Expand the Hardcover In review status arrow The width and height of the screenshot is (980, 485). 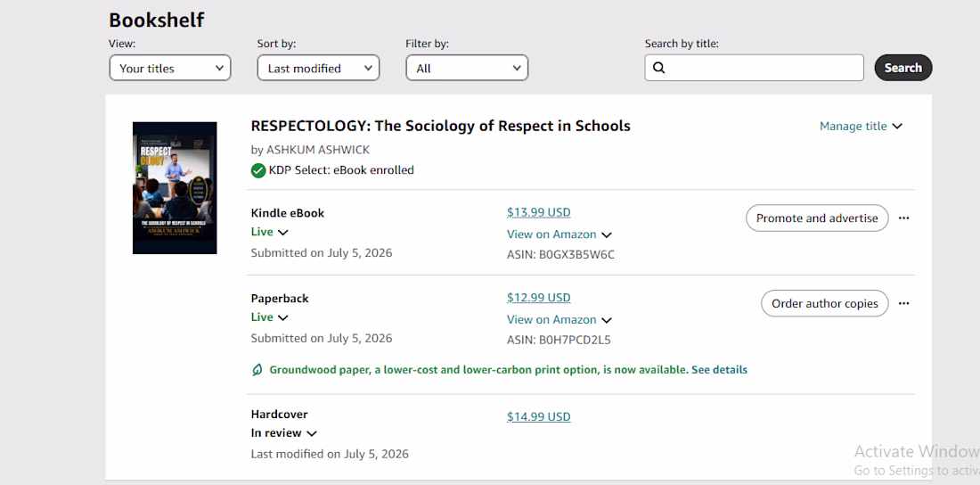312,433
